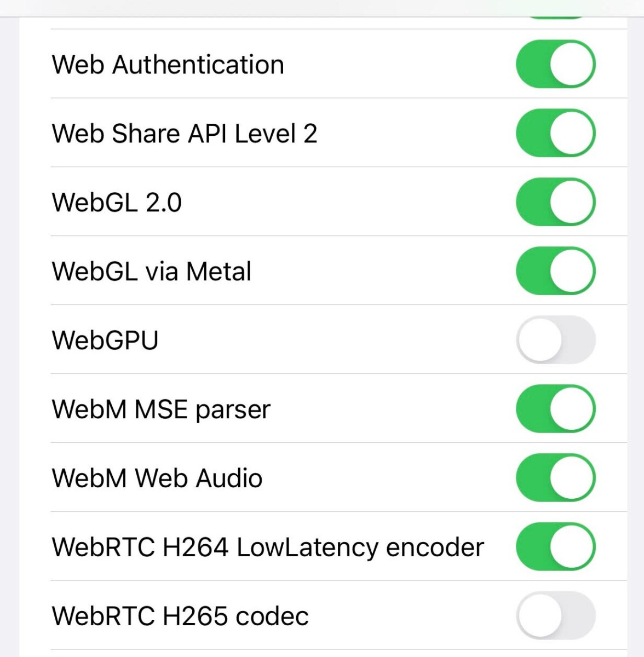Tap the Web Share API Level 2 label

pos(184,134)
